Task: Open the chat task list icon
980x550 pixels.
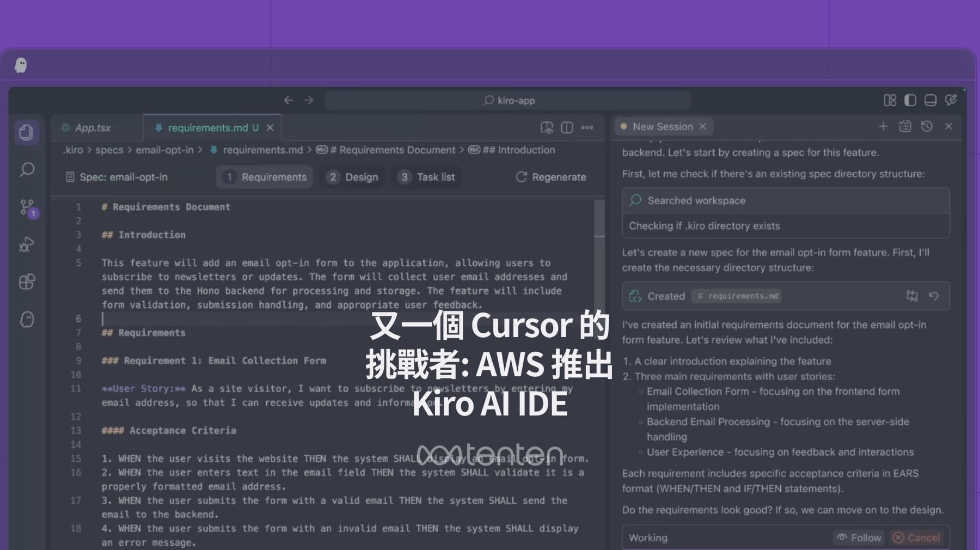Action: [x=905, y=126]
